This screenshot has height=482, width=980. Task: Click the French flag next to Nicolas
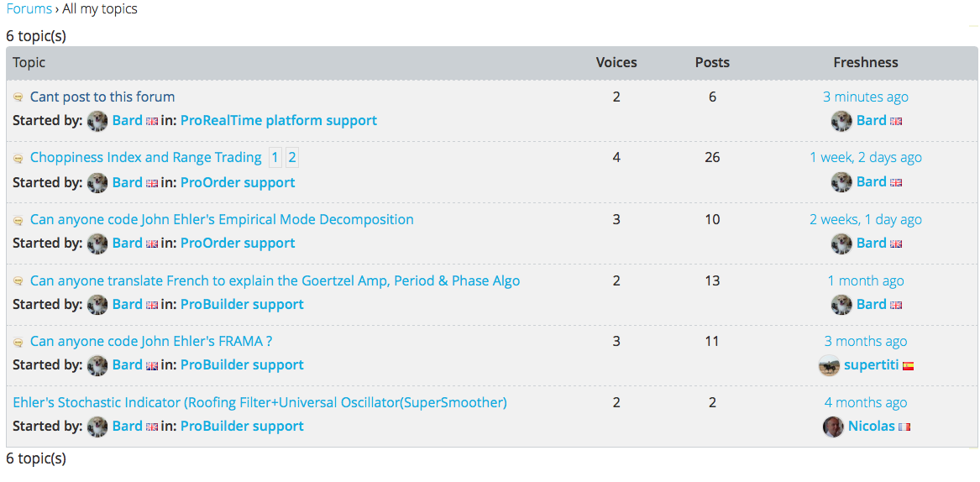click(904, 427)
